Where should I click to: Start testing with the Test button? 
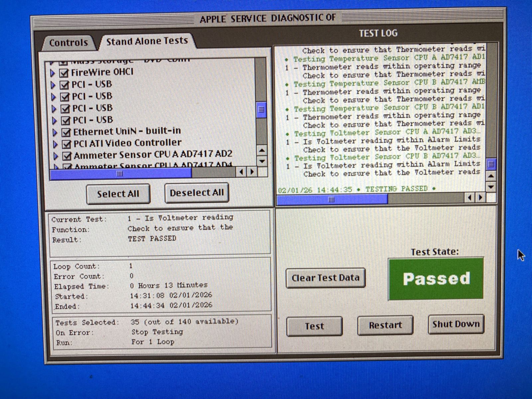(314, 326)
